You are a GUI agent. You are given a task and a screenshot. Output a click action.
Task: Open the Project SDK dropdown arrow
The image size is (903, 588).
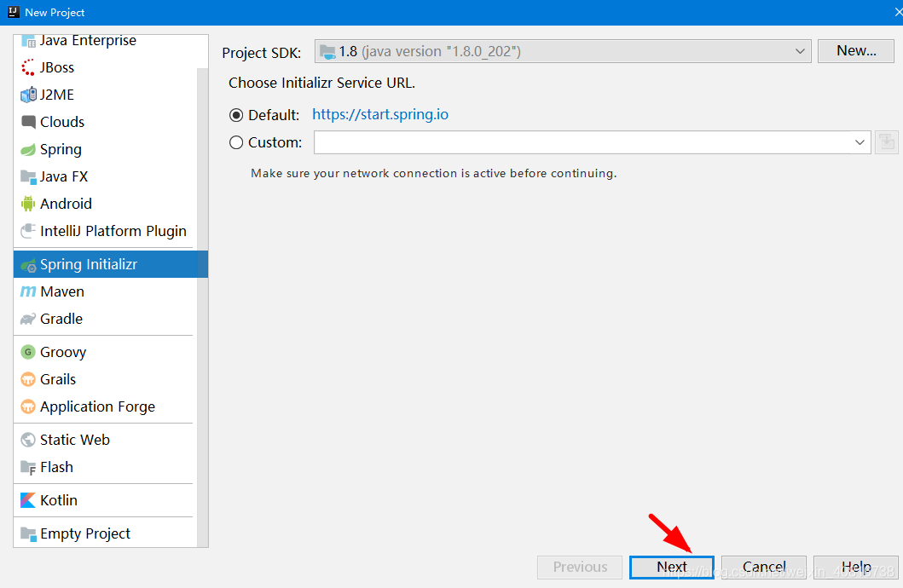coord(800,51)
